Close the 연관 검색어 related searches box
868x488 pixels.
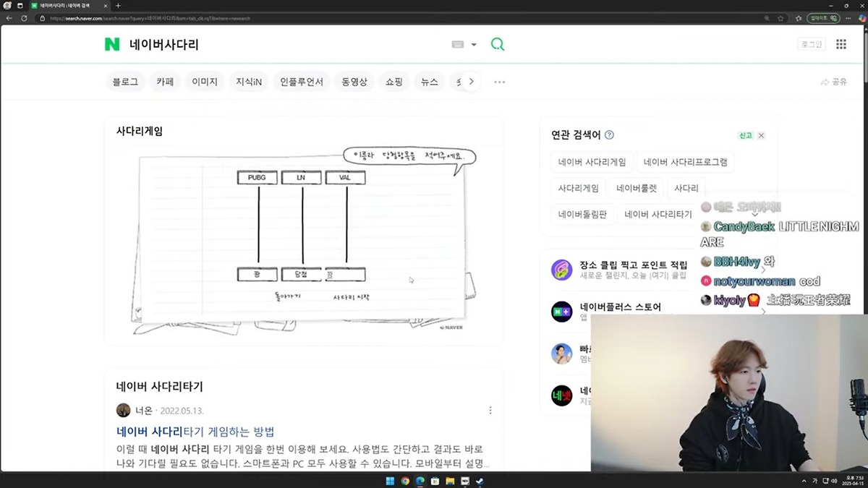tap(761, 136)
